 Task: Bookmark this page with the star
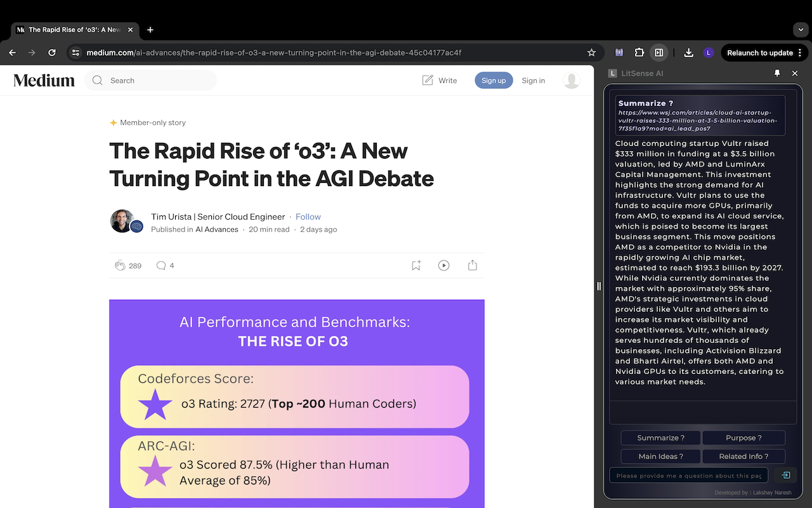tap(591, 53)
